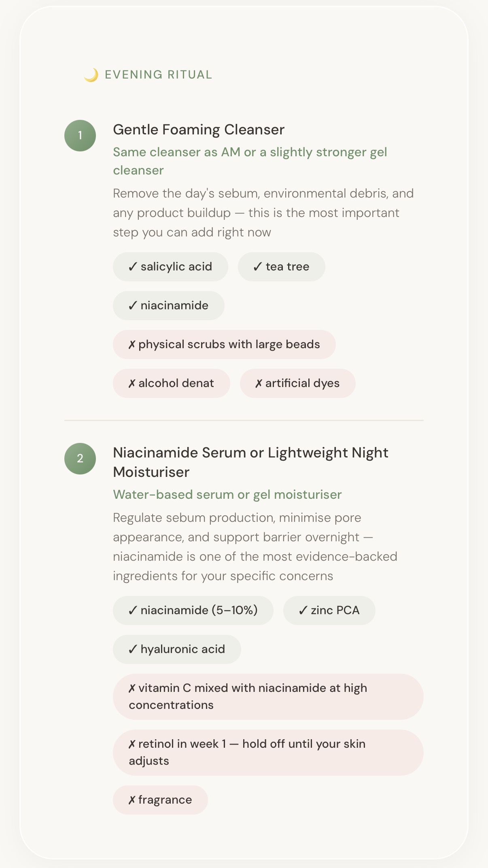
Task: Select the niacinamide (5–10%) chip
Action: (193, 611)
